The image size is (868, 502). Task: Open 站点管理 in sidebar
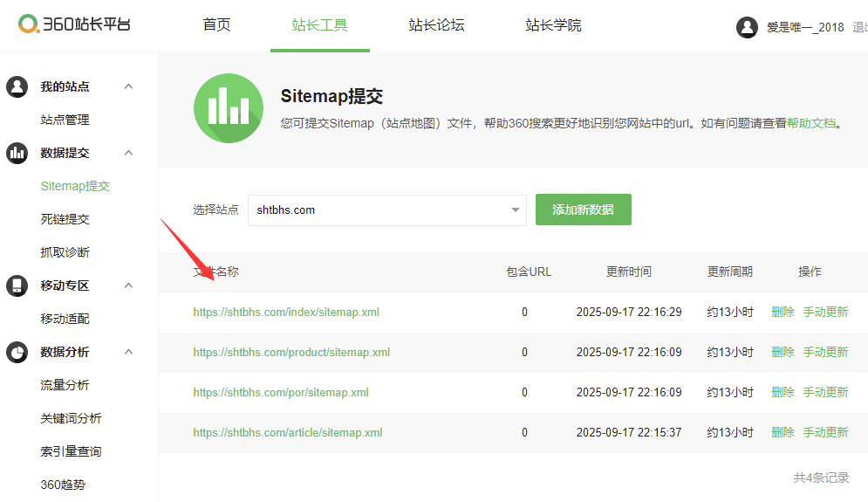coord(65,120)
